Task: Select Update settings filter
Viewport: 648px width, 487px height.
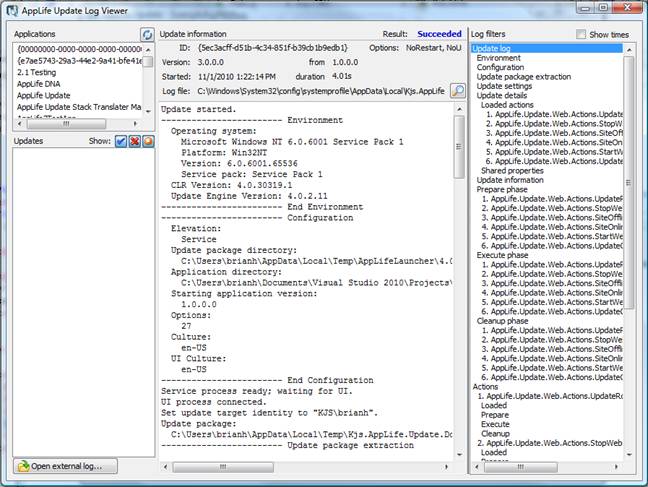Action: coord(504,86)
